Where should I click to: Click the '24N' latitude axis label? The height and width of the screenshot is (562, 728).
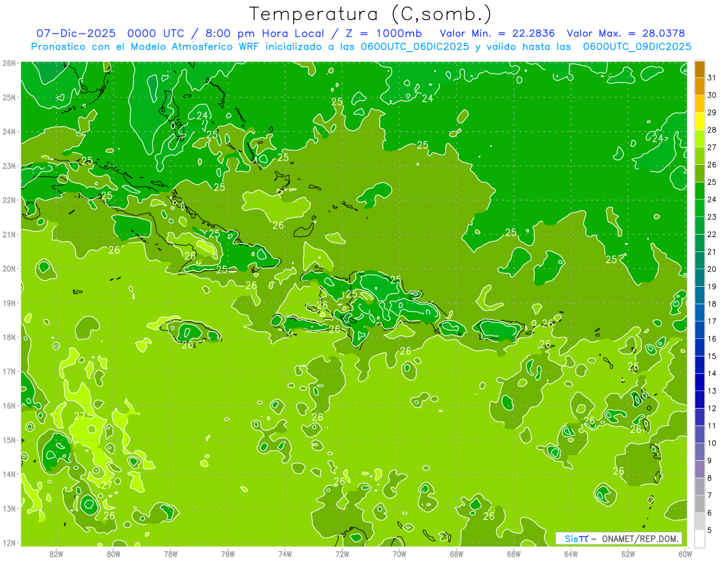8,132
